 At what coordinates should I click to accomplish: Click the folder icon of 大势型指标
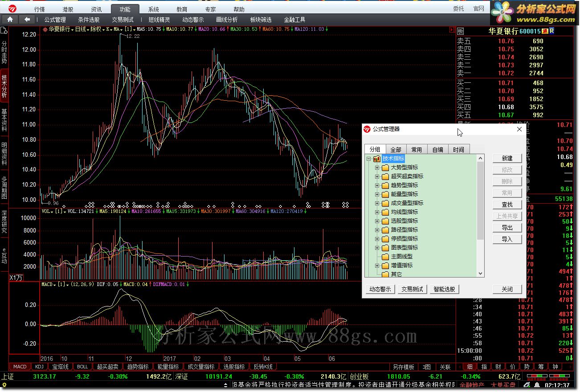click(385, 167)
